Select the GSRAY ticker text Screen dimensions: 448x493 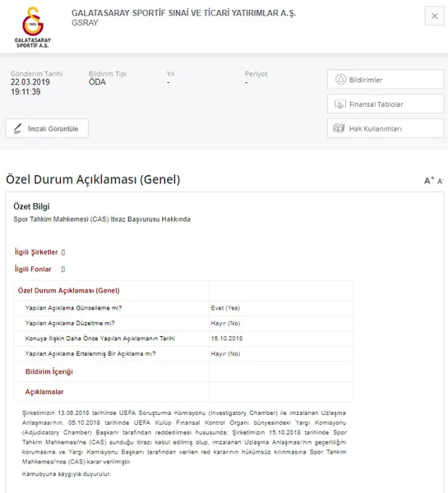85,23
